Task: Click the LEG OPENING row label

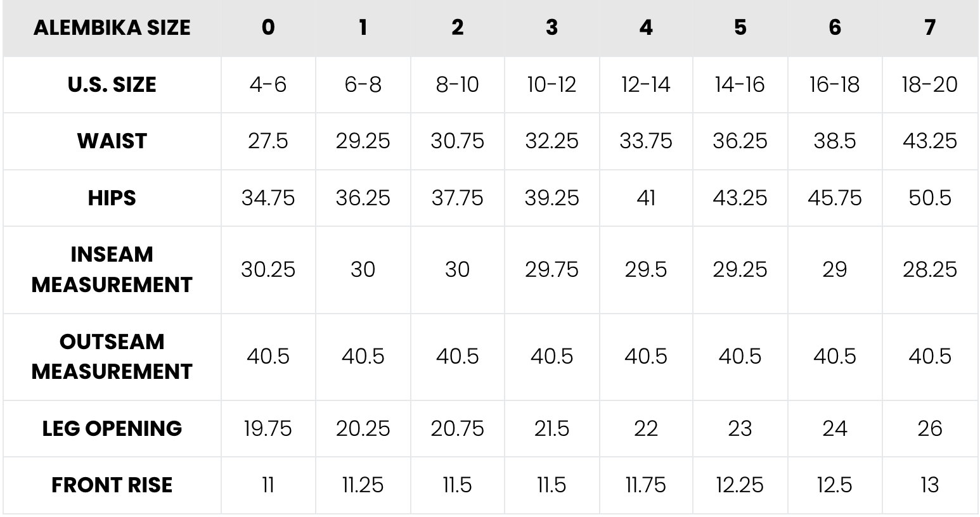Action: click(x=112, y=428)
